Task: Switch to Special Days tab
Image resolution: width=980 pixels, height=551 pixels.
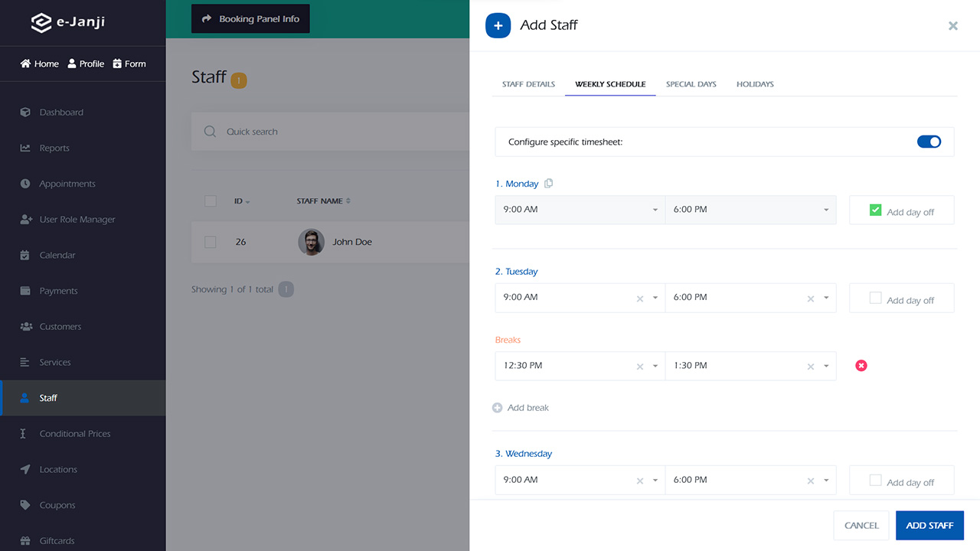Action: tap(691, 84)
